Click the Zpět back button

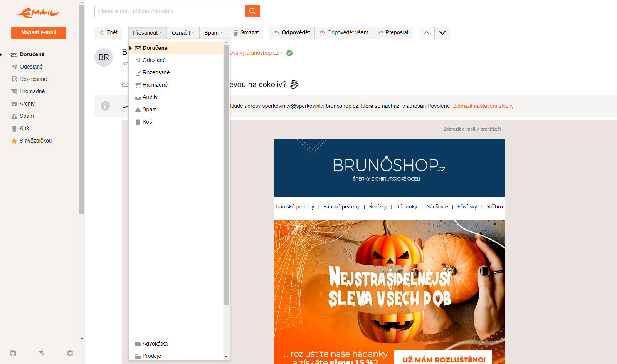pyautogui.click(x=108, y=33)
